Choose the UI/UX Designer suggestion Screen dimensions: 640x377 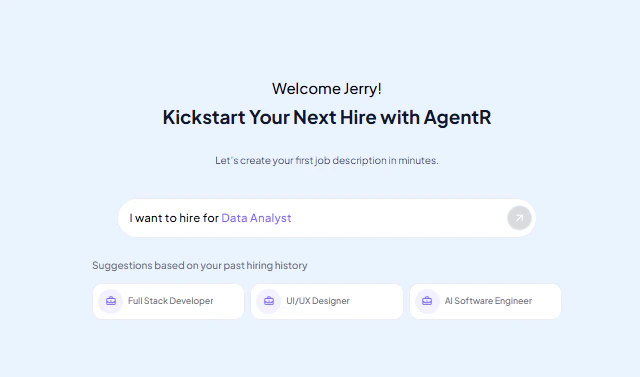327,302
